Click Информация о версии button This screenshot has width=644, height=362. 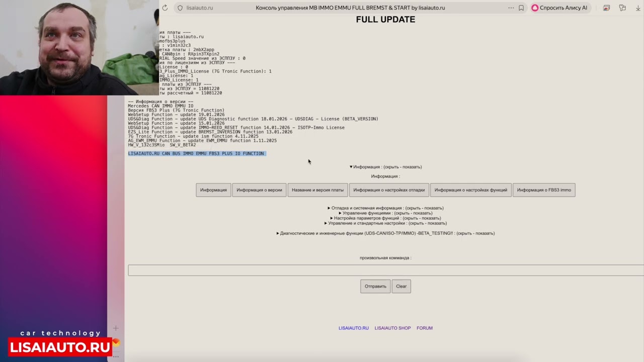(259, 190)
